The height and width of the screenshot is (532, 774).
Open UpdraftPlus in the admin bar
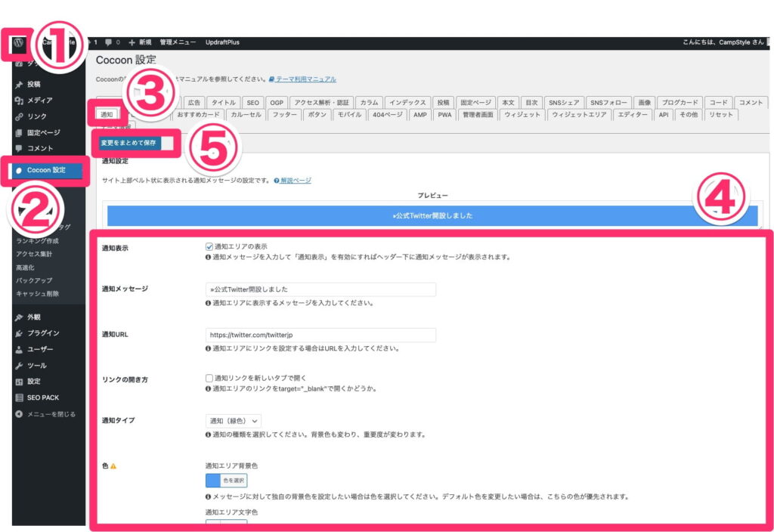point(223,42)
